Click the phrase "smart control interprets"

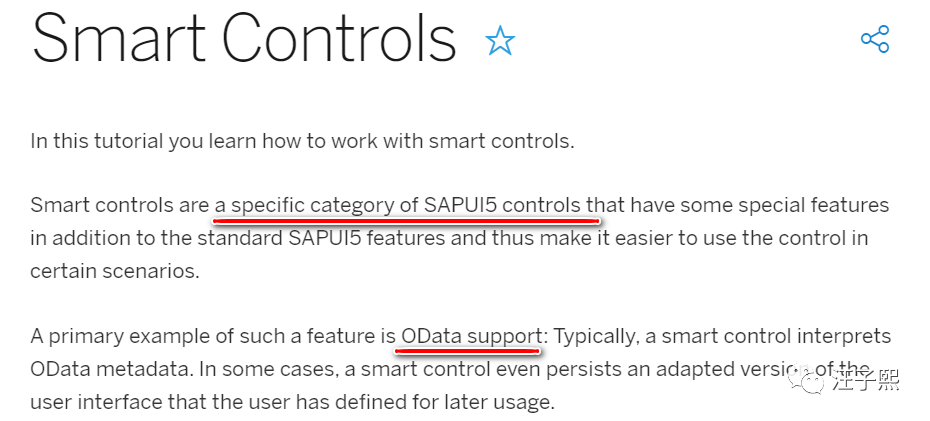(x=776, y=336)
